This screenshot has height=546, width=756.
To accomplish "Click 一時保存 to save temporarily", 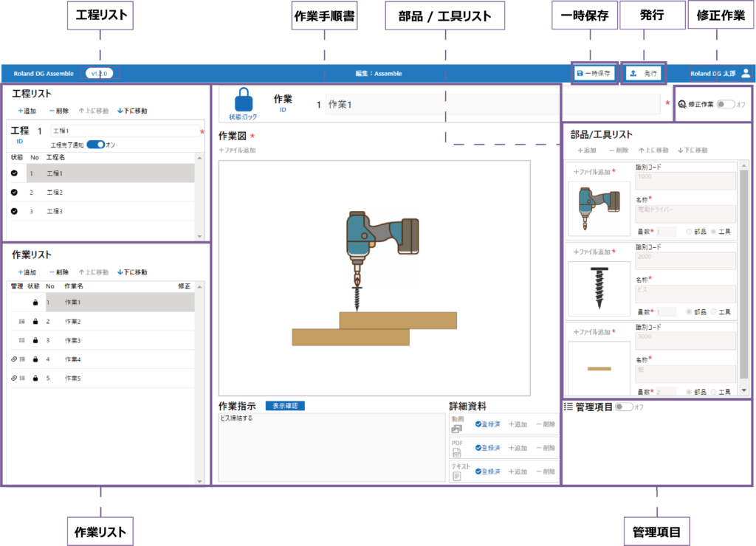I will click(593, 74).
